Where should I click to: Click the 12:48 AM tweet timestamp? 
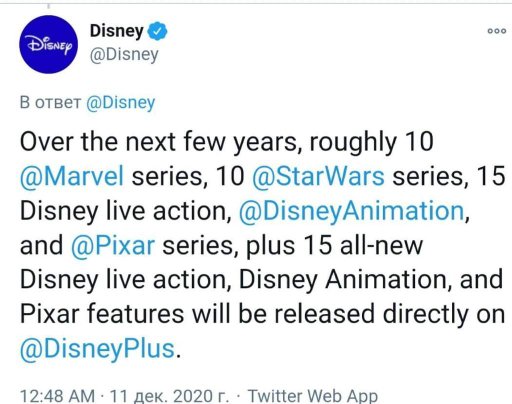[57, 396]
